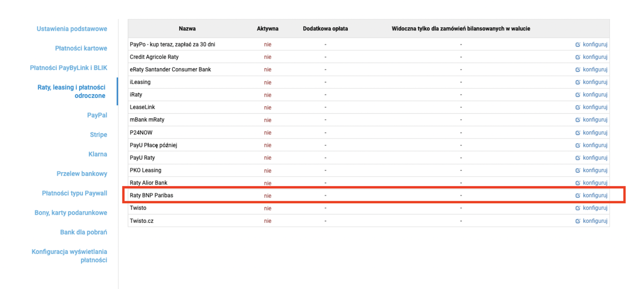Click the name cell 'Raty BNP Paribas'
This screenshot has height=289, width=644.
pos(151,195)
